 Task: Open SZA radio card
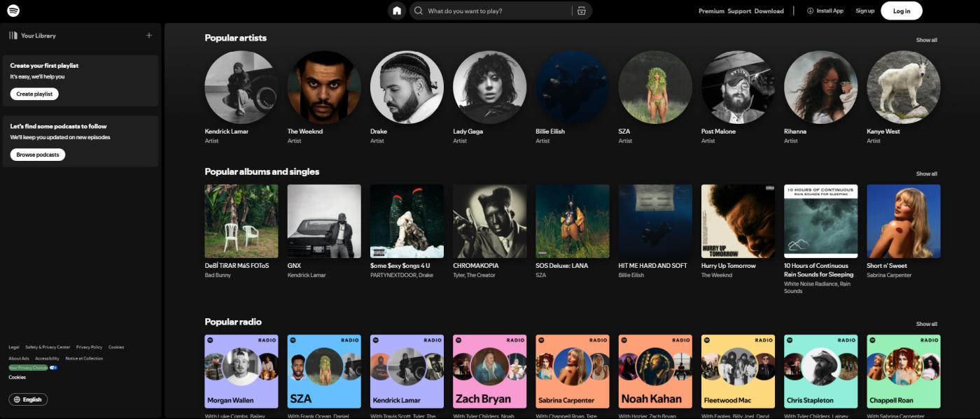pyautogui.click(x=324, y=371)
